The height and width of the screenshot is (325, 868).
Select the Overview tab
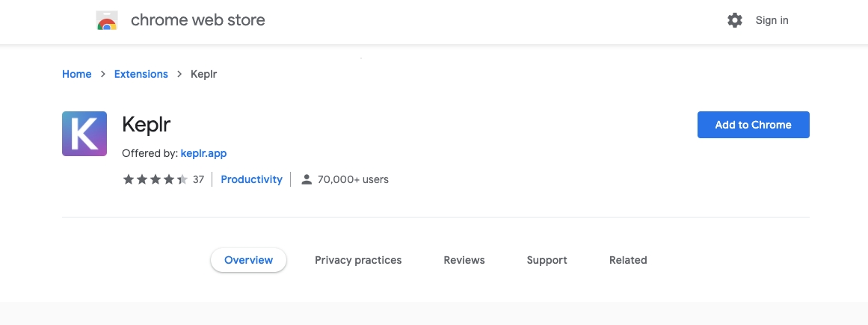(x=249, y=260)
